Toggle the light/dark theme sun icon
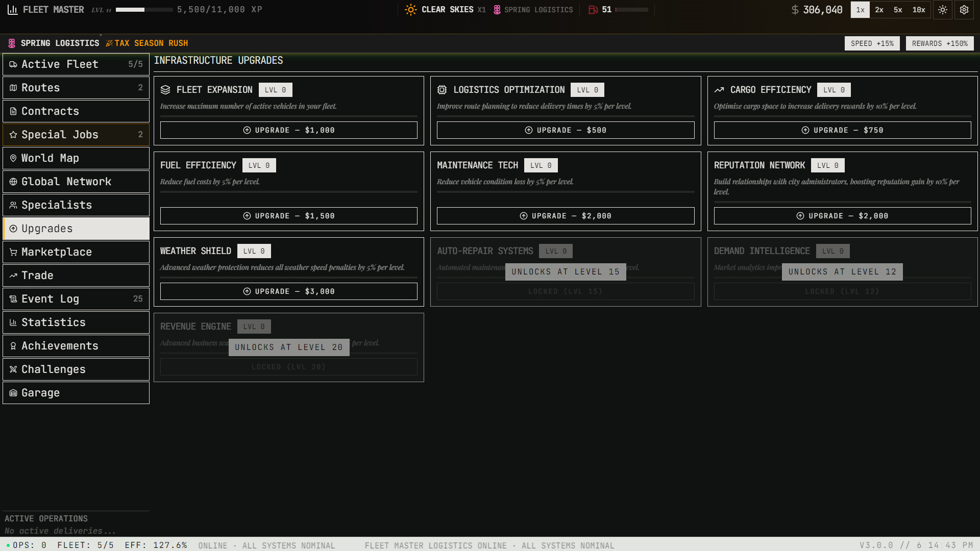This screenshot has width=980, height=551. pyautogui.click(x=942, y=10)
